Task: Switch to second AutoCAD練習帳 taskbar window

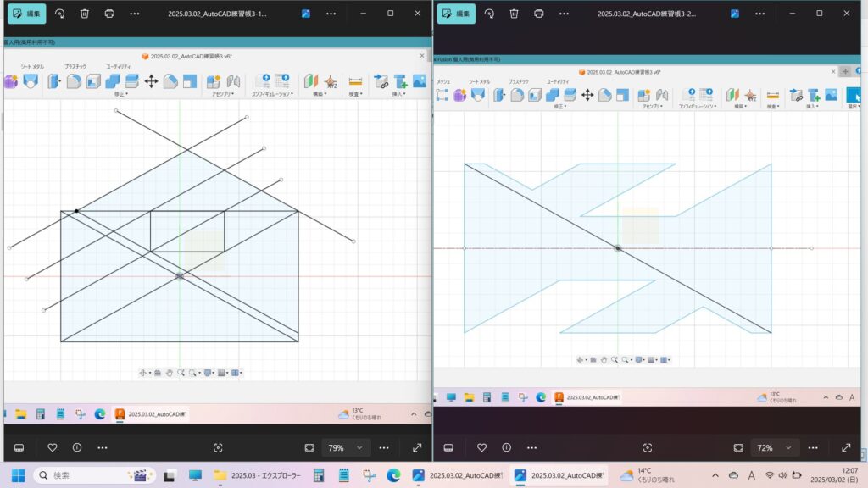Action: click(560, 475)
